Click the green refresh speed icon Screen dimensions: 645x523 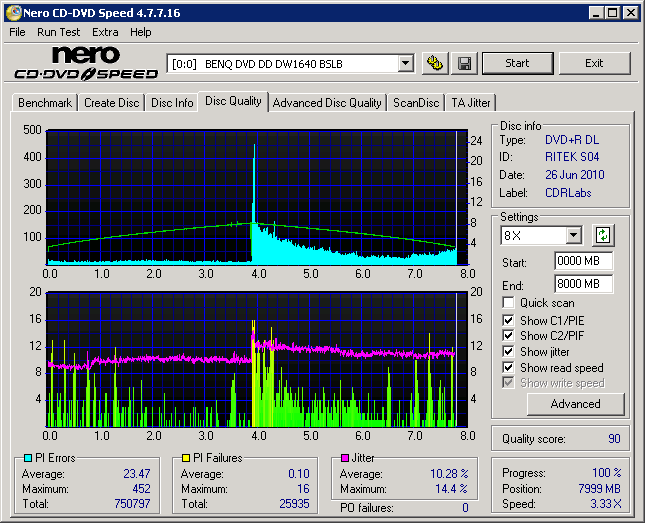[x=603, y=236]
